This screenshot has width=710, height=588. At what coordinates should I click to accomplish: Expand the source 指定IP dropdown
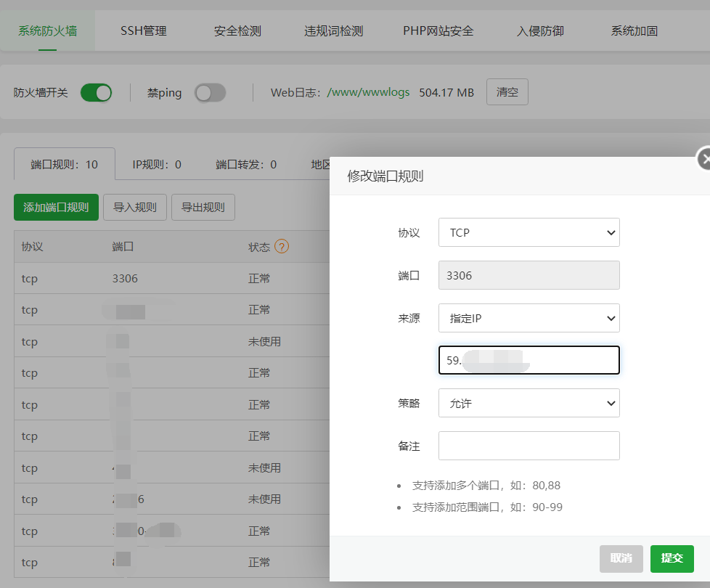(x=529, y=318)
